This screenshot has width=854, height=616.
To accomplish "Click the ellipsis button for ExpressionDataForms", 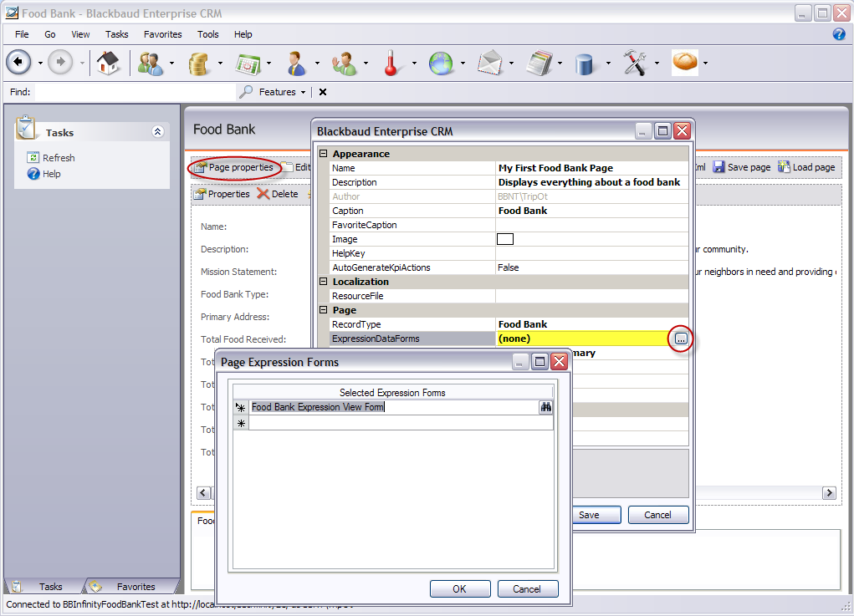I will click(681, 339).
